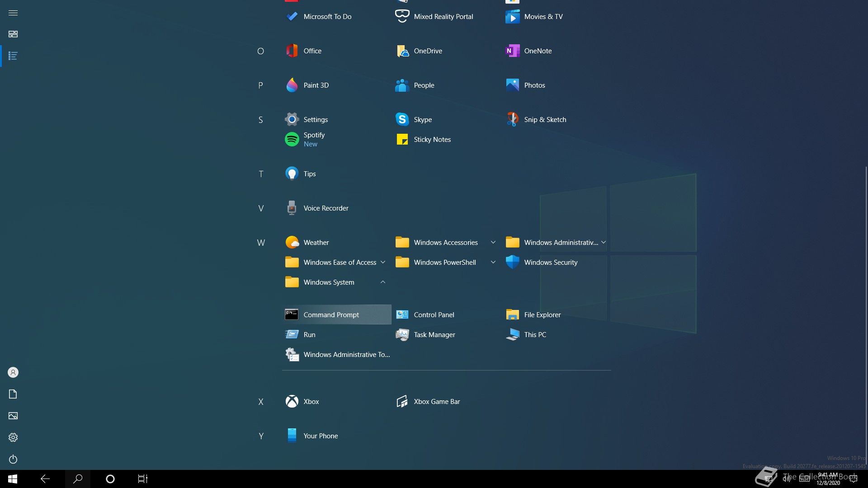Image resolution: width=868 pixels, height=488 pixels.
Task: Switch to pinned tiles view
Action: (13, 34)
